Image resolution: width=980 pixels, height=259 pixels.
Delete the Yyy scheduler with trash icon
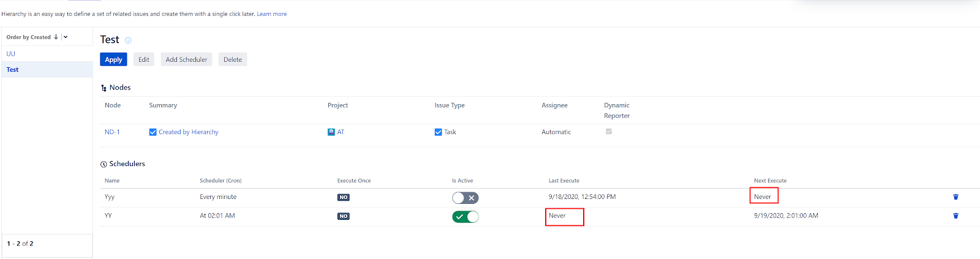[x=956, y=197]
